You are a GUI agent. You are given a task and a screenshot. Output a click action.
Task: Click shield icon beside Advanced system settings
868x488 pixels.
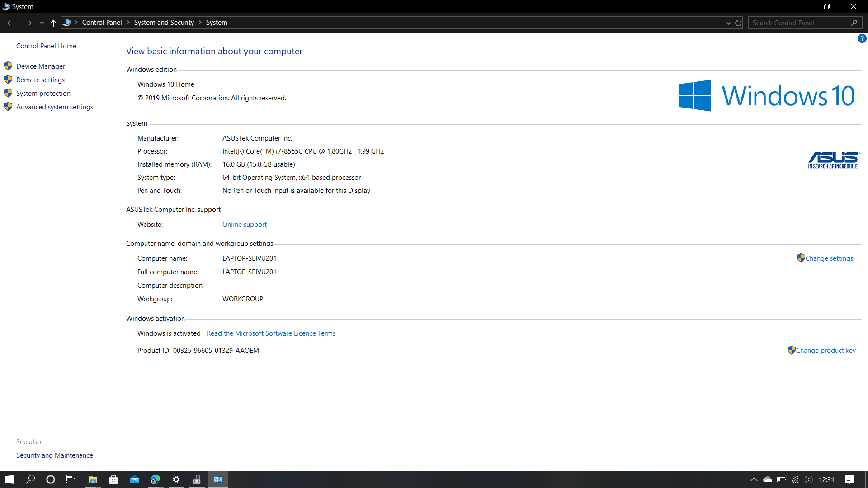(8, 107)
